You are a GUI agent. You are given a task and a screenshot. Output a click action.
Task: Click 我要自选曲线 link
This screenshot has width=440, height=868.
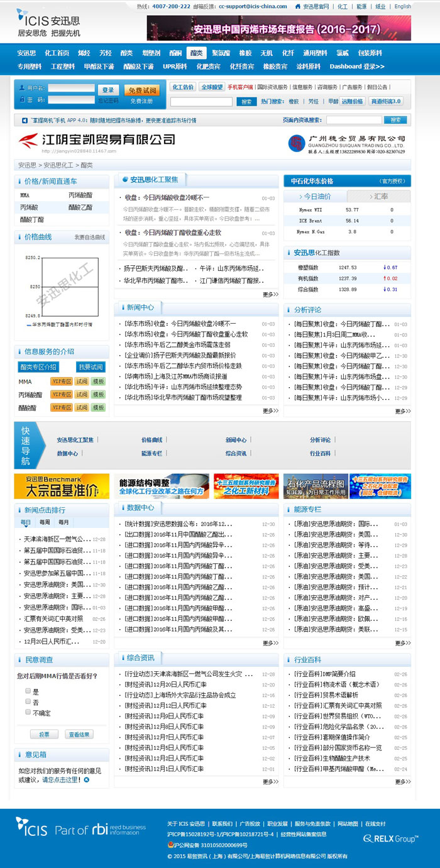click(90, 238)
